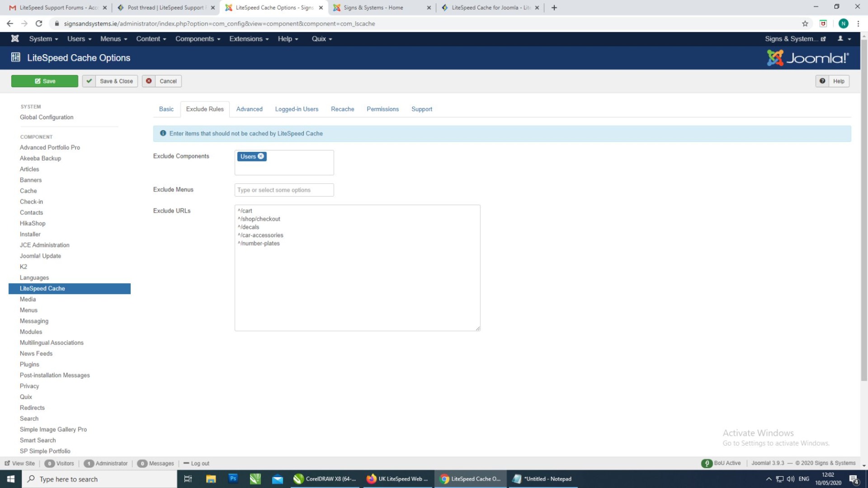Open Global Configuration in the sidebar
Viewport: 868px width, 488px height.
pyautogui.click(x=47, y=117)
